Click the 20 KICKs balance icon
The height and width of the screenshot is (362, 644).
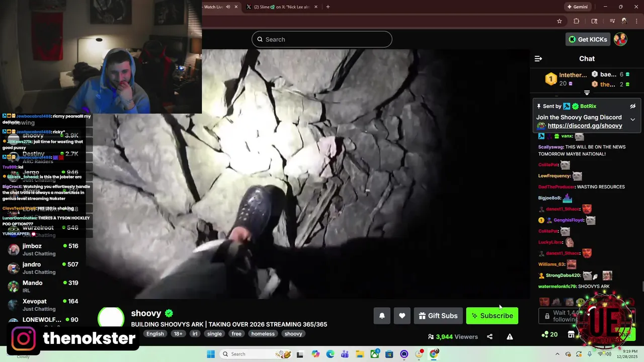550,334
